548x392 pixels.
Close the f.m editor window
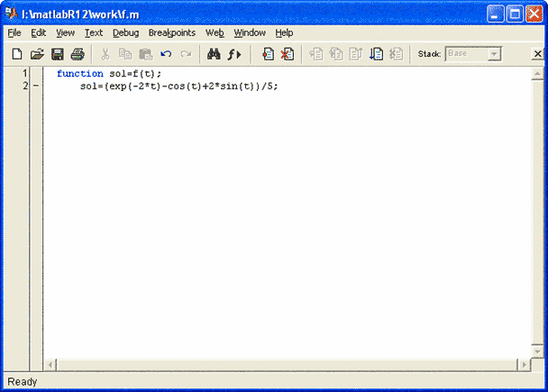click(x=534, y=14)
